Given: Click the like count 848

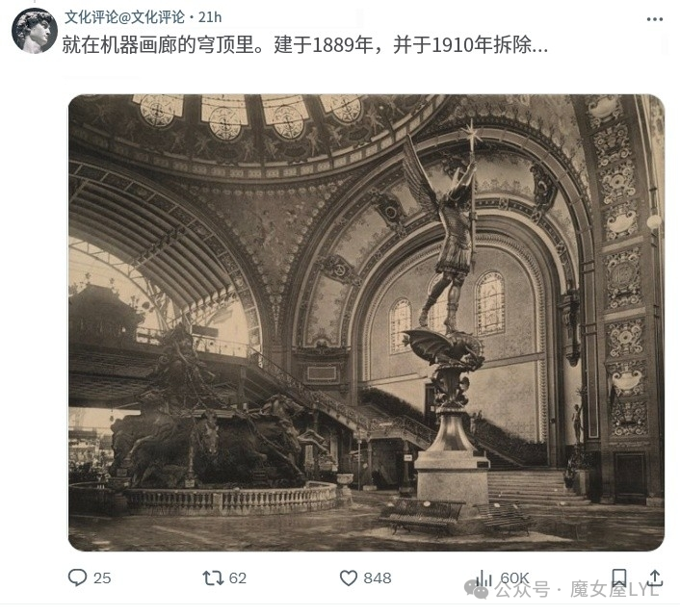Looking at the screenshot, I should 378,577.
